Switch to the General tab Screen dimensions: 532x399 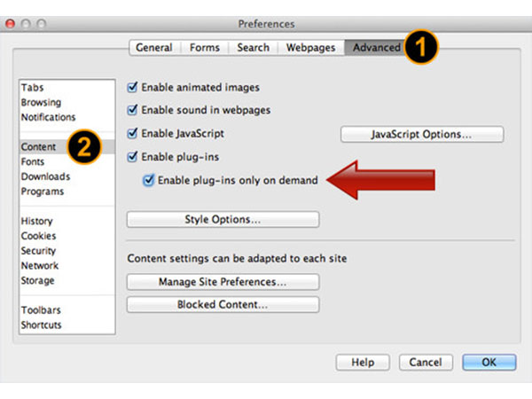click(154, 48)
